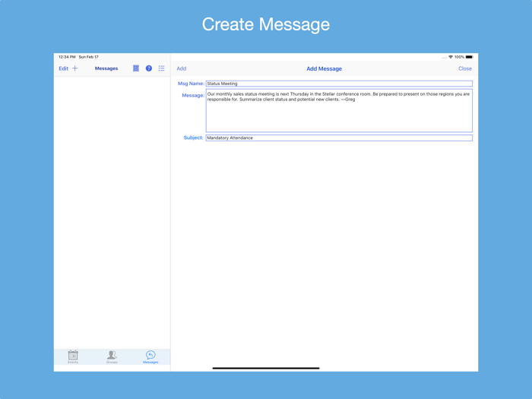Click the Add Message title text
This screenshot has width=532, height=399.
[x=324, y=68]
